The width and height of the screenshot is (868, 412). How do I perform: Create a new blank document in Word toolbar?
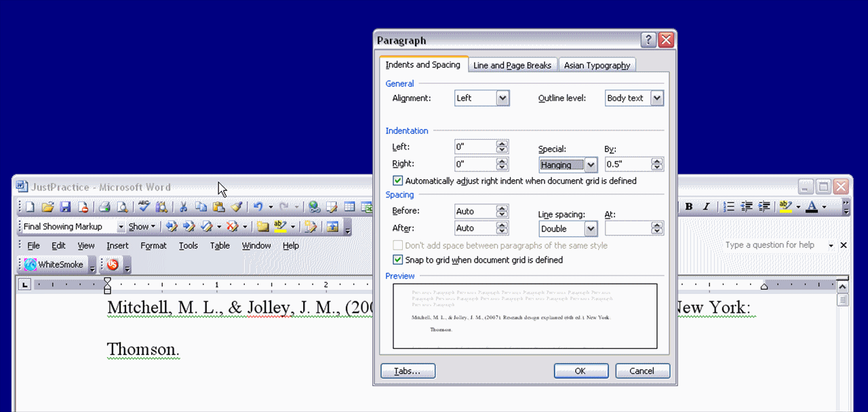pyautogui.click(x=30, y=207)
